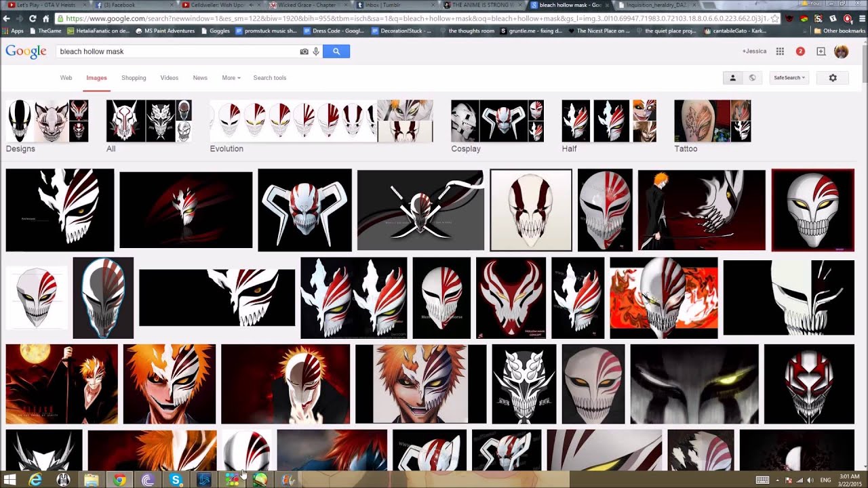Open TheGame bookmark
Screen dimensions: 868x488
[45, 30]
